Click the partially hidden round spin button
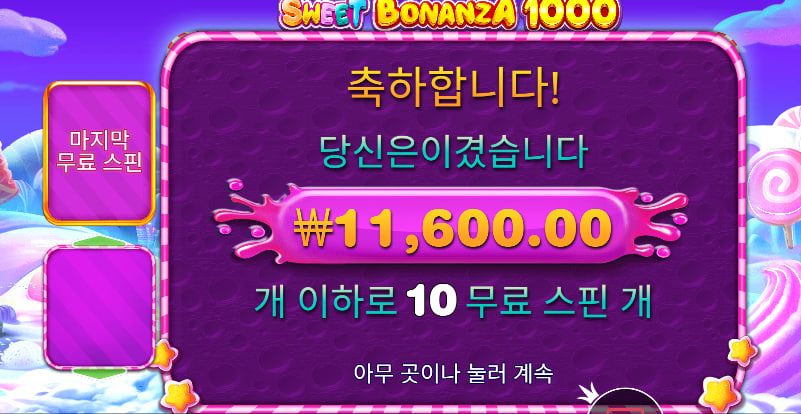 coord(625,402)
